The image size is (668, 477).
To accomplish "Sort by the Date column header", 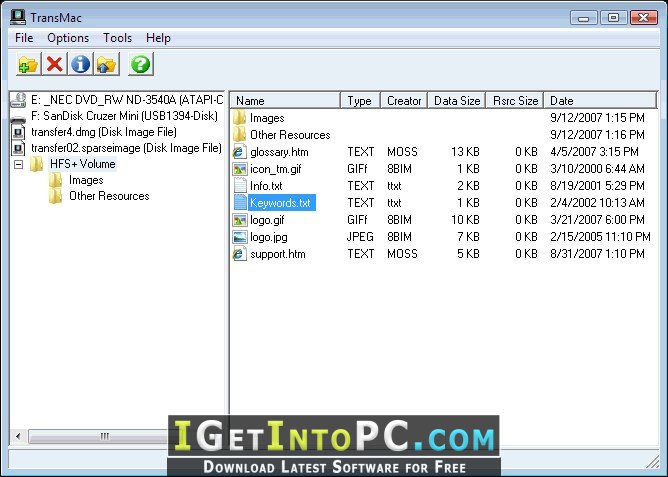I will (600, 101).
